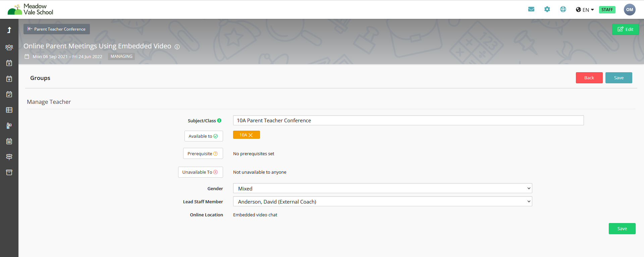Click the Subject/Class text field

[x=408, y=121]
